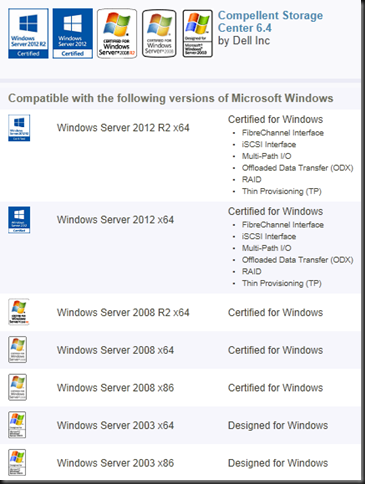Click 'Offloaded Data Transfer (ODX)' under Server 2012 x64
This screenshot has width=365, height=484.
coord(298,260)
